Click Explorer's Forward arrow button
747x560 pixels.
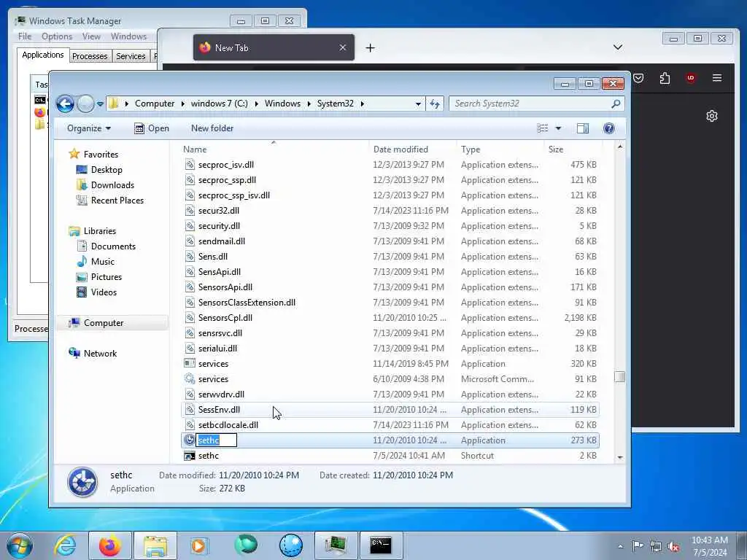coord(85,104)
